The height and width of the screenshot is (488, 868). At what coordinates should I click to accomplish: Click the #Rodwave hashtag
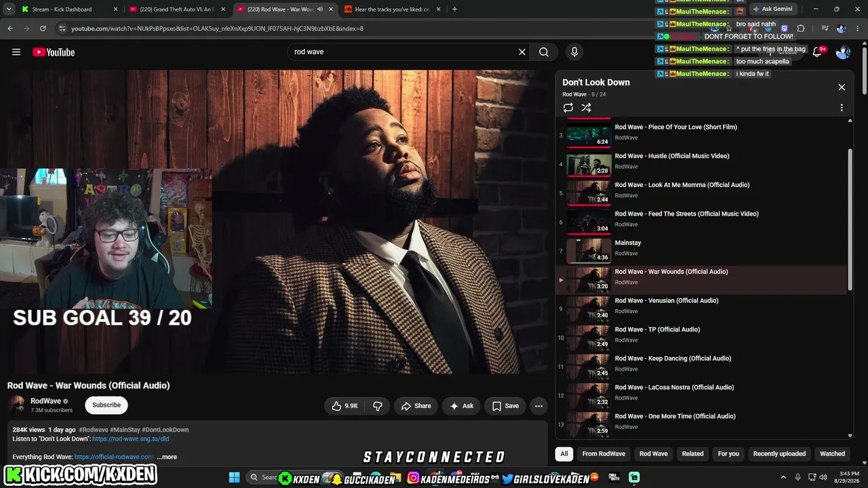[x=94, y=430]
